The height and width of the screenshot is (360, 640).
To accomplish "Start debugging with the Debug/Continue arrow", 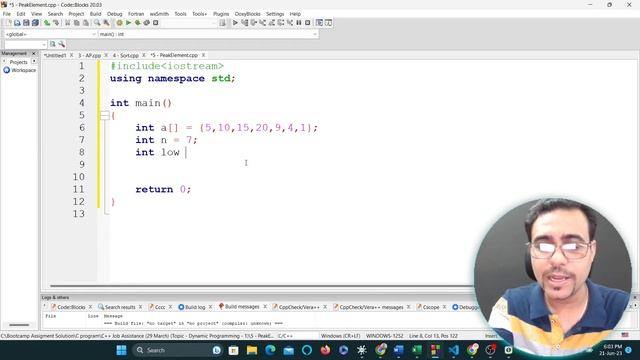I will pyautogui.click(x=235, y=23).
